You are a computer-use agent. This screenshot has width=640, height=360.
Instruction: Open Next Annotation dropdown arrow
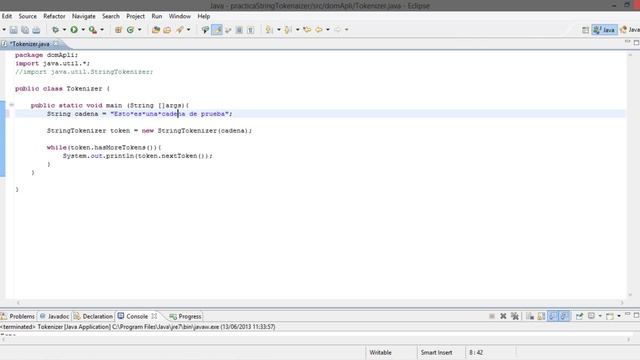(278, 30)
